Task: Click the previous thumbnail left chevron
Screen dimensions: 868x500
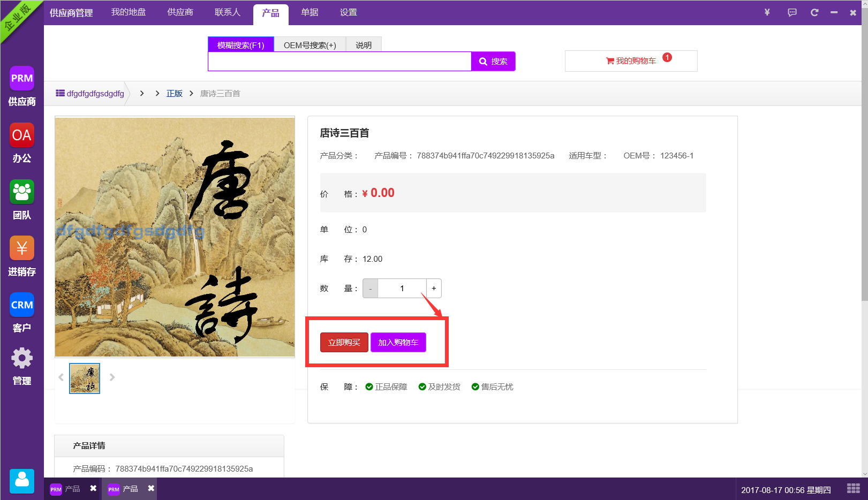Action: coord(61,377)
